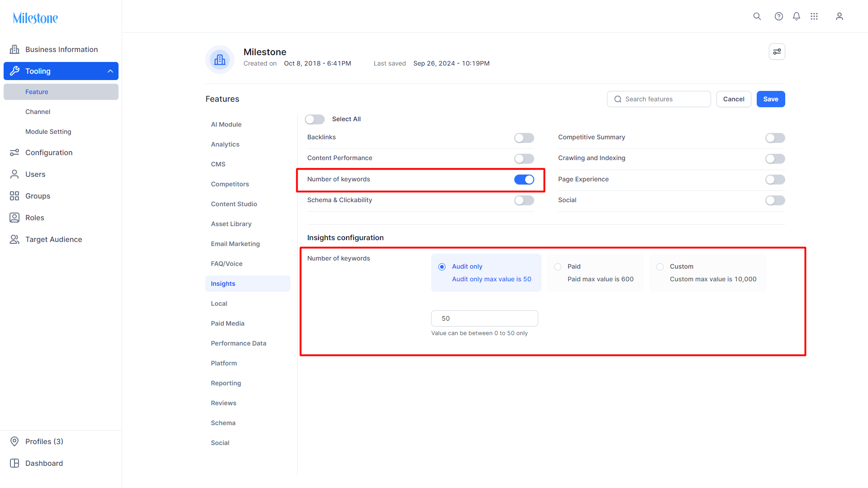Select the Paid radio option
Image resolution: width=868 pixels, height=488 pixels.
pyautogui.click(x=558, y=267)
